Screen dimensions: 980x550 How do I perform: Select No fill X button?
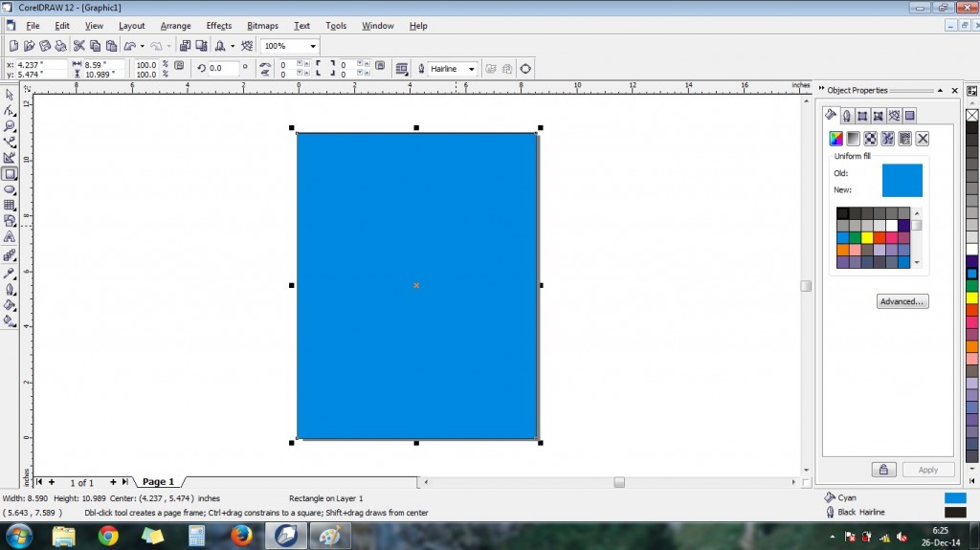(923, 139)
